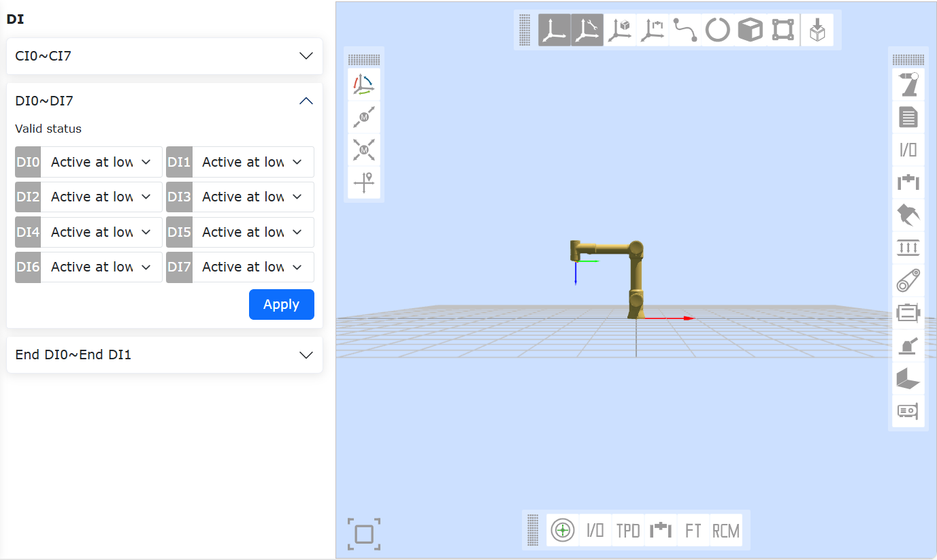This screenshot has width=937, height=560.
Task: Click the Apply button
Action: tap(282, 304)
